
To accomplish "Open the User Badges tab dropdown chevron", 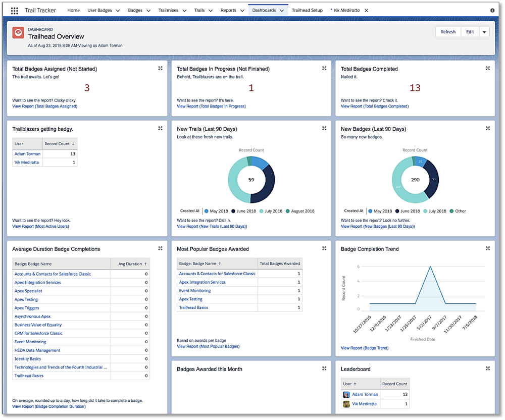I will (x=118, y=11).
